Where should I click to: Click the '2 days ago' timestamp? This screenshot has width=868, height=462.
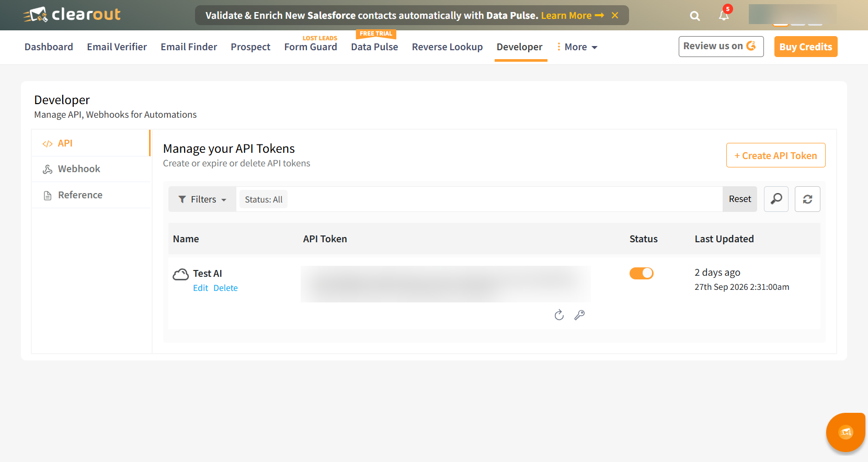click(717, 273)
